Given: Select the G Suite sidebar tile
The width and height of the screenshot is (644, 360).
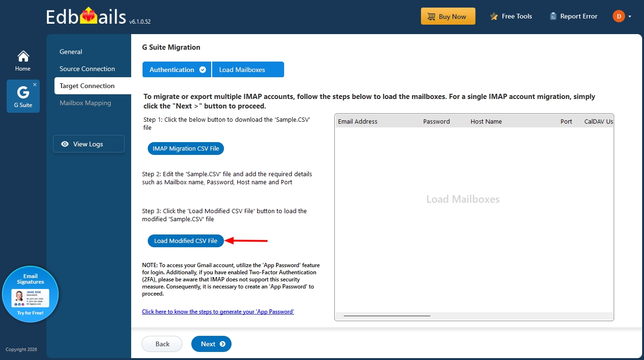Looking at the screenshot, I should [x=23, y=96].
